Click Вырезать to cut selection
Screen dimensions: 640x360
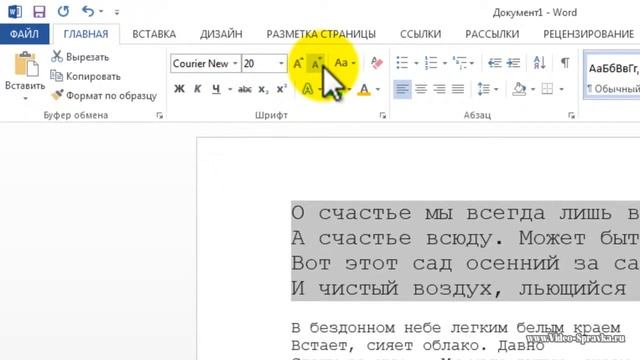click(80, 57)
